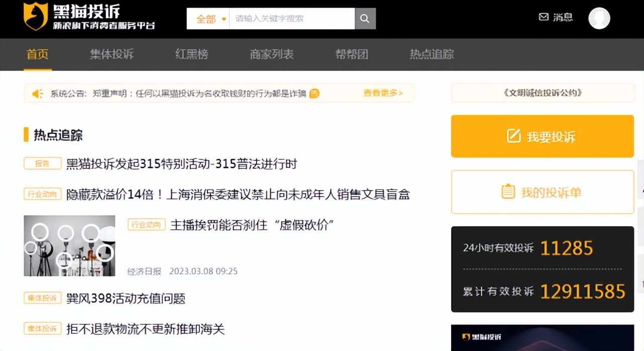
Task: Click the clipboard icon on 我的投诉单
Action: pyautogui.click(x=509, y=192)
